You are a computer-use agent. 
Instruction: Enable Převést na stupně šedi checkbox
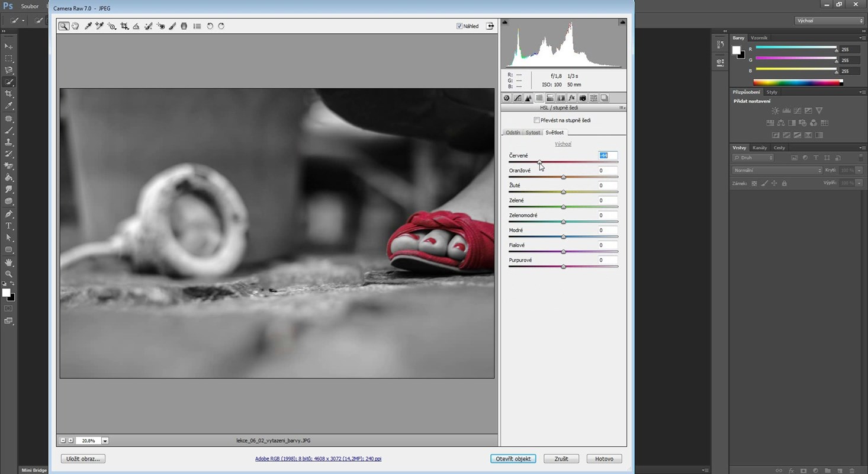click(536, 120)
